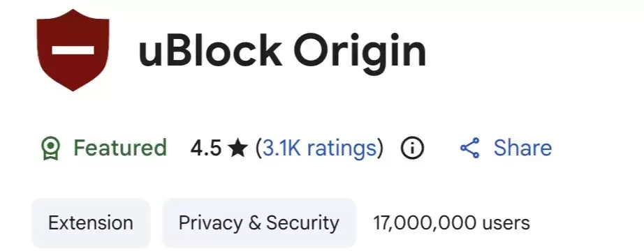Click the green Featured label text
Screen dimensions: 644x251
click(120, 148)
